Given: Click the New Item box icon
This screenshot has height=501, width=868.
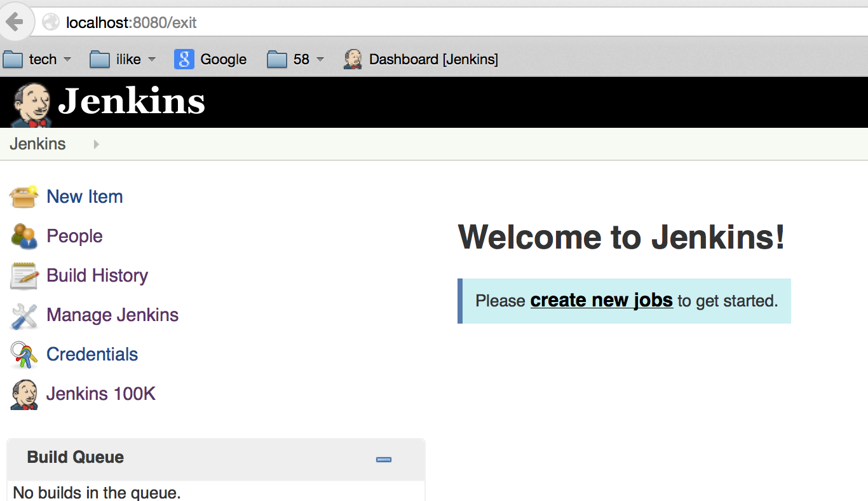Looking at the screenshot, I should tap(24, 196).
